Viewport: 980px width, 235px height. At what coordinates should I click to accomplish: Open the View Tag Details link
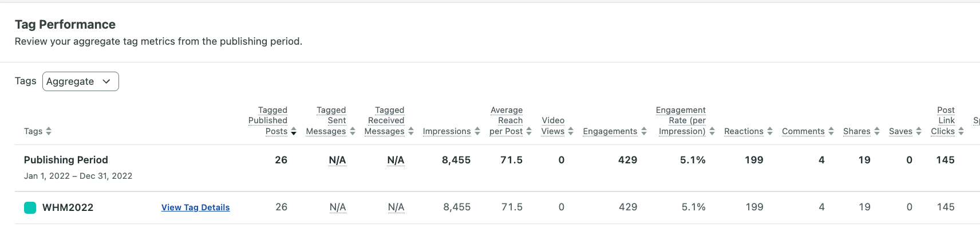coord(195,207)
